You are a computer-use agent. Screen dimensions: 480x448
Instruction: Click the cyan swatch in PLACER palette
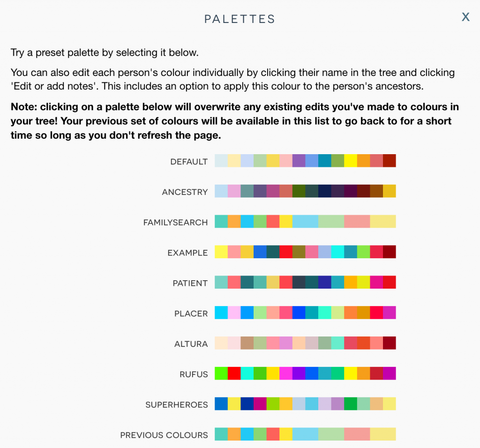point(221,313)
